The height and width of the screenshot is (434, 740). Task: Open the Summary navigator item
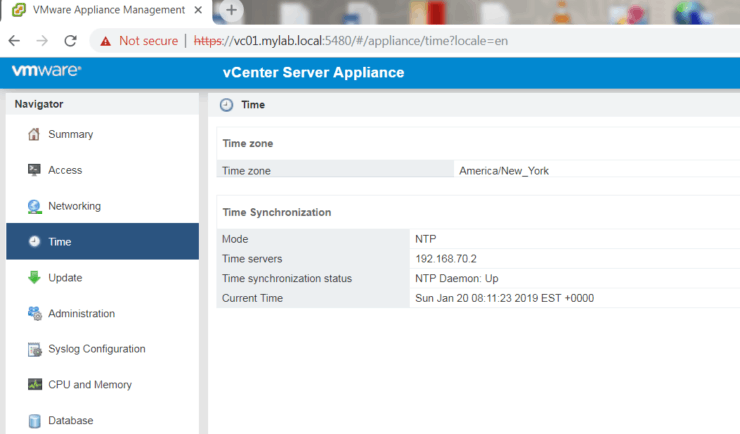pyautogui.click(x=70, y=135)
